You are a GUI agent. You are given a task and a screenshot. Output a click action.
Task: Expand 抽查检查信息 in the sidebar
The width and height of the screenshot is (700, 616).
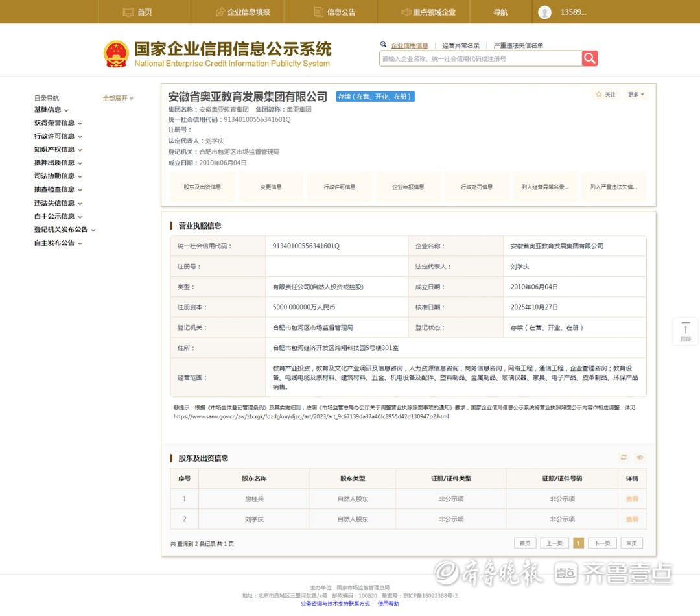[58, 189]
